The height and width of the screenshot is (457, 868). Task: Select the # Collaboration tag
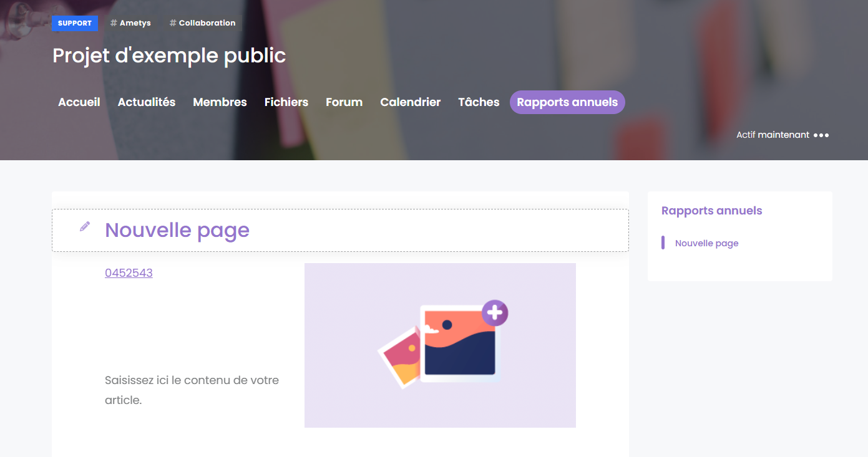(x=202, y=23)
